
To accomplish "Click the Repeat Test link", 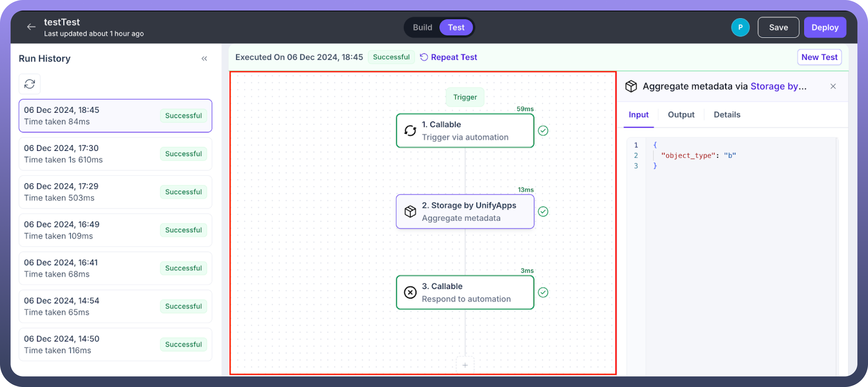I will 449,57.
